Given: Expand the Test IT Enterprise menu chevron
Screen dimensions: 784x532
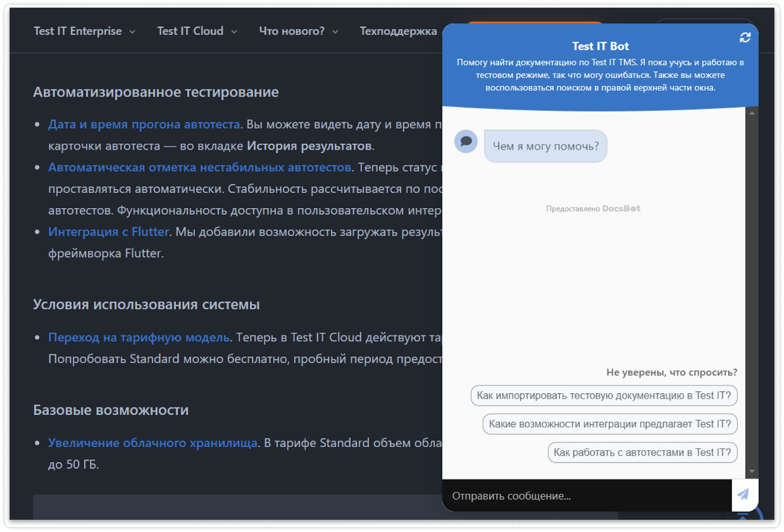Looking at the screenshot, I should (x=132, y=32).
